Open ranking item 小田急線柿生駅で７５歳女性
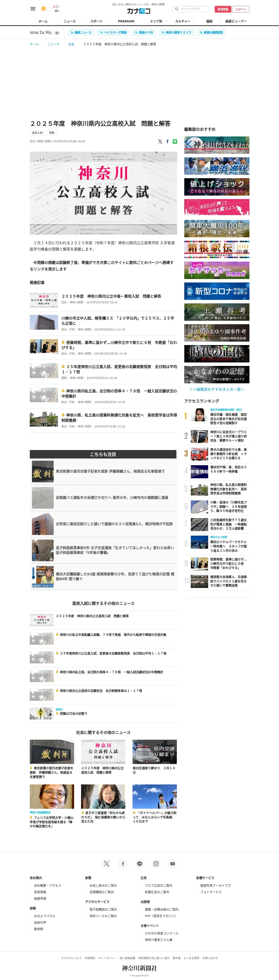 [217, 524]
